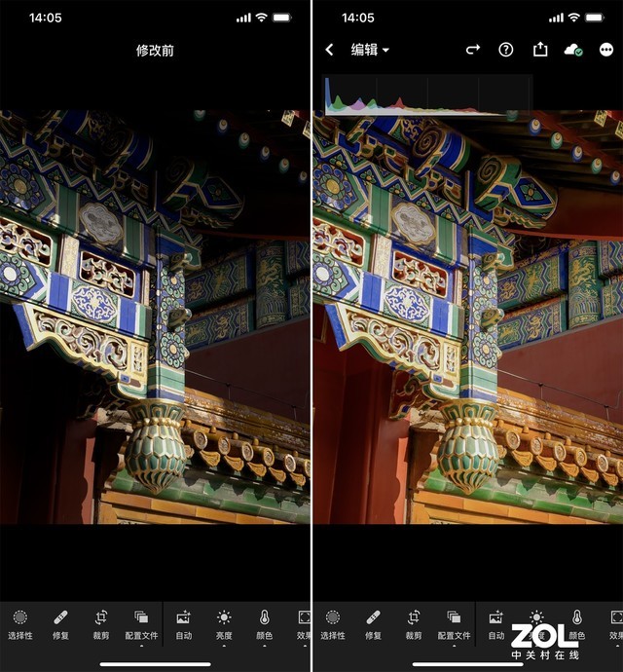623x672 pixels.
Task: Tap the 修改前 title label
Action: [155, 50]
